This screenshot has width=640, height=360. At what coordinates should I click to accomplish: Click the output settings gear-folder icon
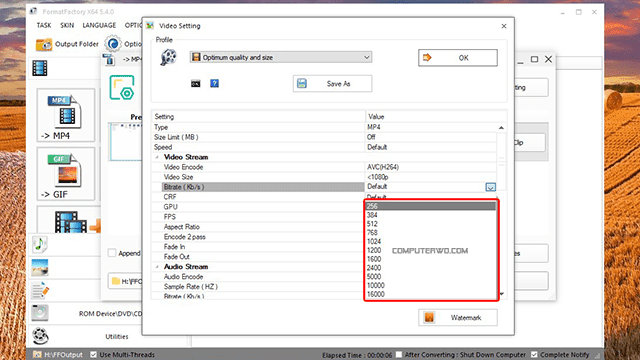click(x=122, y=87)
